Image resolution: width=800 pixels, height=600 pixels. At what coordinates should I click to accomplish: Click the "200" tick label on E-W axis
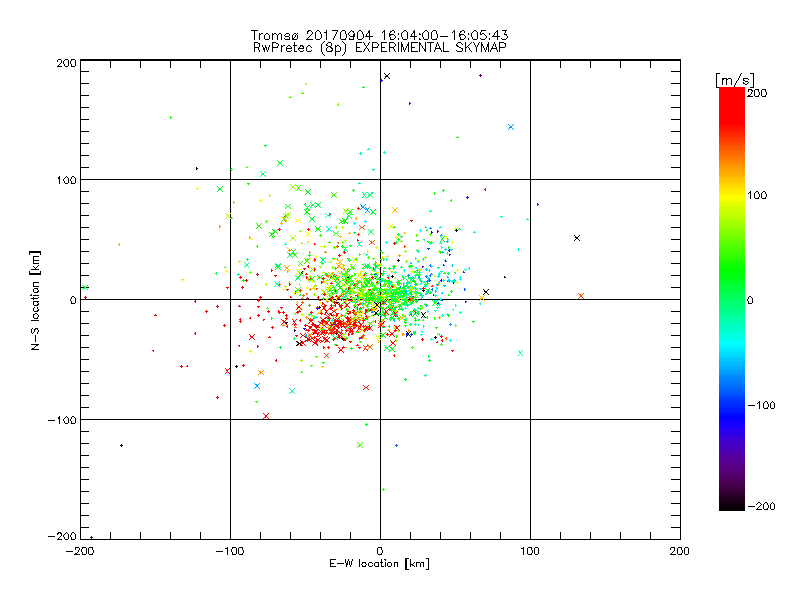tap(680, 551)
